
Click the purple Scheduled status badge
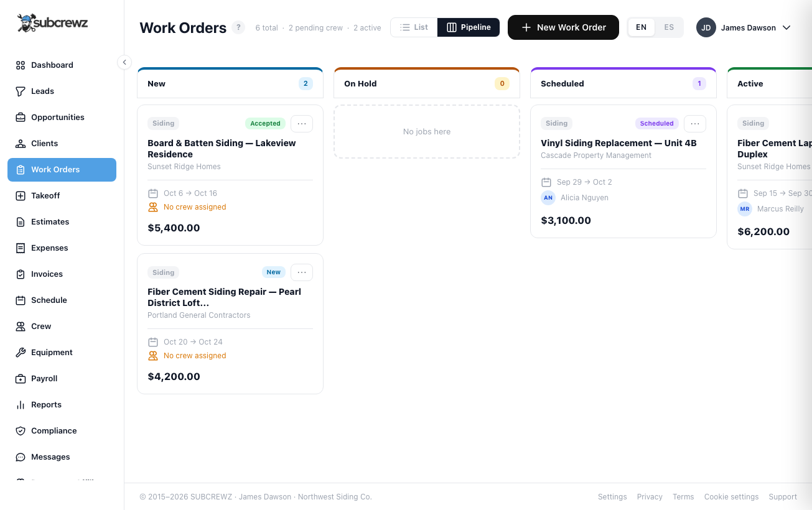pos(657,124)
